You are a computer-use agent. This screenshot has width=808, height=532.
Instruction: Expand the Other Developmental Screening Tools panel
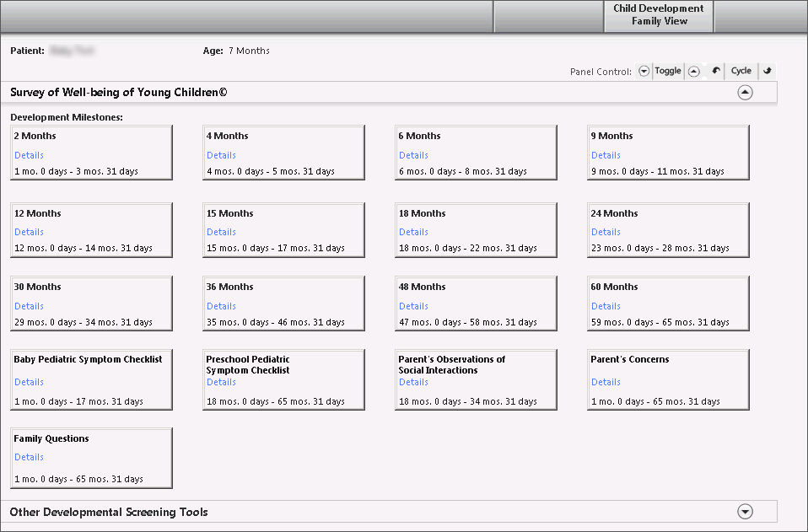click(745, 512)
